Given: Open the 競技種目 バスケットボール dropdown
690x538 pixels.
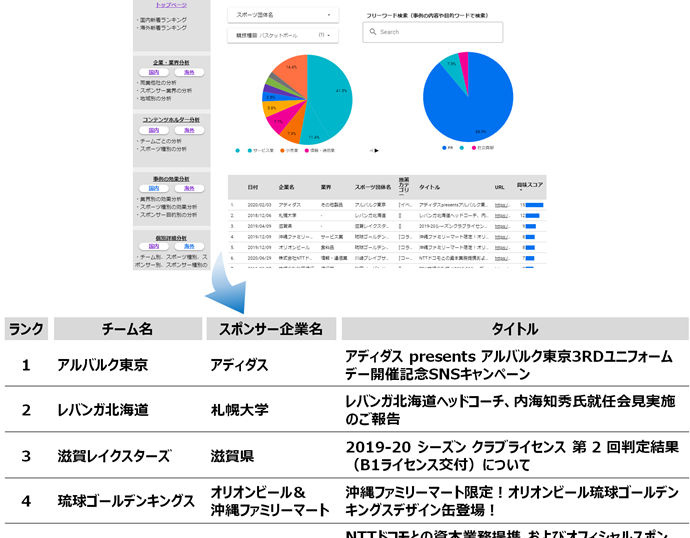Looking at the screenshot, I should tap(283, 35).
